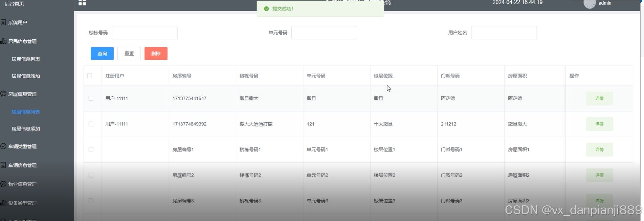Click cell 楼栋号码1
The image size is (644, 221).
pos(250,149)
